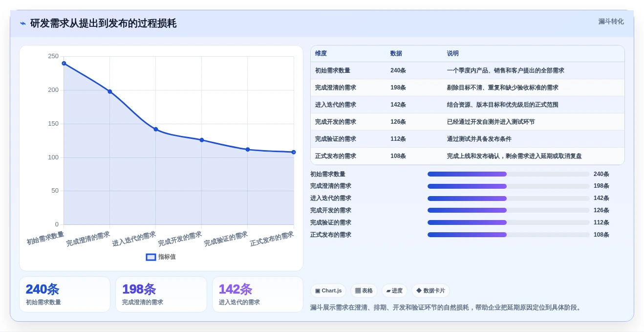644x332 pixels.
Task: Click x-axis label 完成验证的需求
Action: (x=226, y=239)
